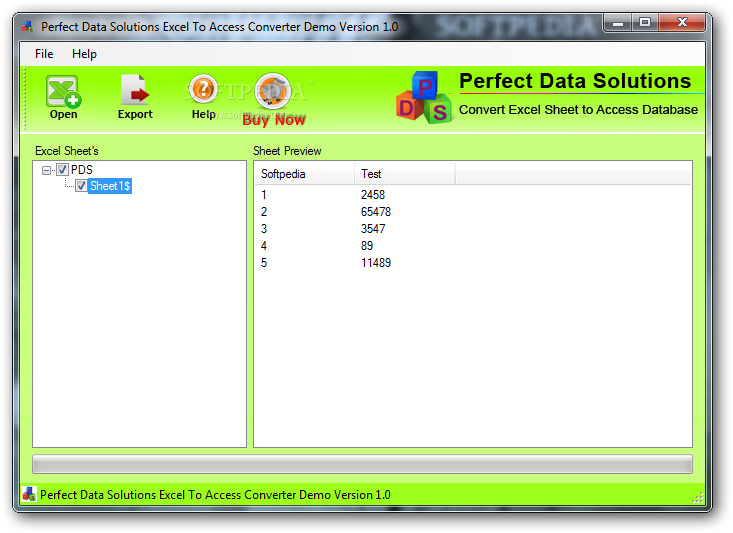The height and width of the screenshot is (533, 733).
Task: Select the Sheet1$ tree item
Action: (110, 186)
